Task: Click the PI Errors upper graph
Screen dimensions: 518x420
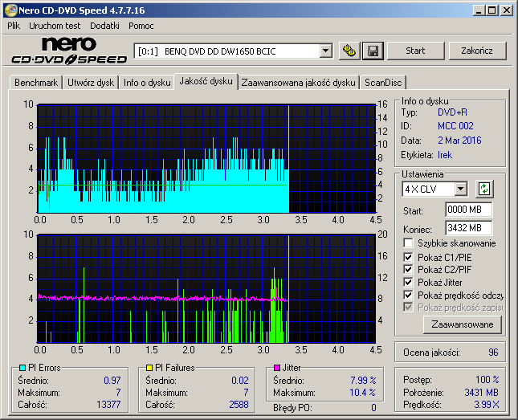Action: [206, 159]
